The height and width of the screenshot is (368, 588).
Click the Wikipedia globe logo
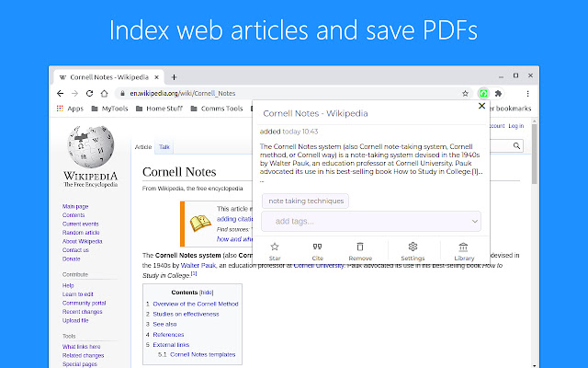[x=90, y=147]
